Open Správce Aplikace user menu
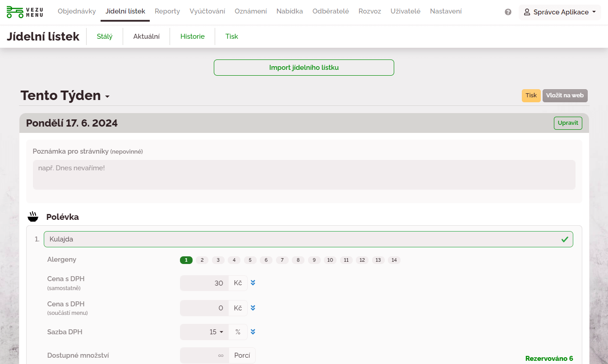This screenshot has width=608, height=364. coord(560,12)
